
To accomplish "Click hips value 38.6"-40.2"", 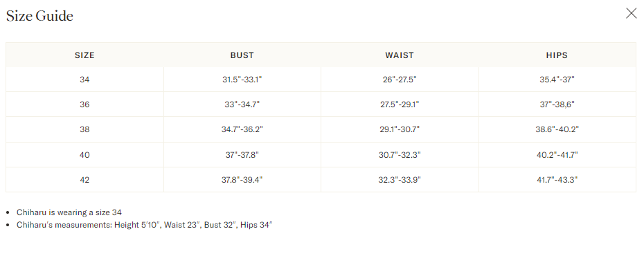I will [x=557, y=129].
